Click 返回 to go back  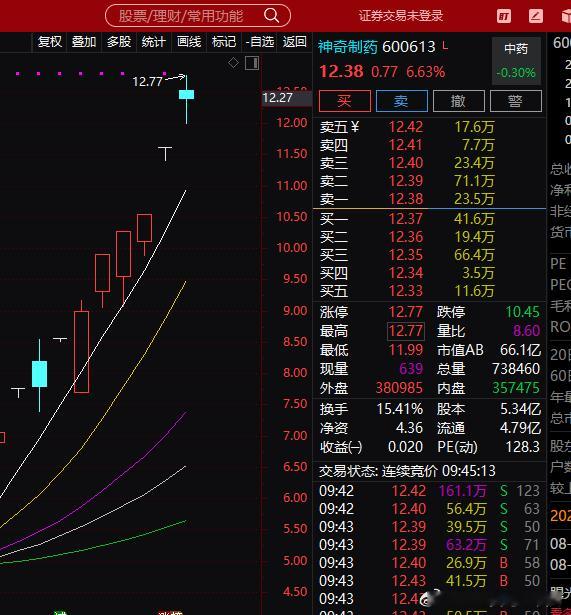[295, 42]
